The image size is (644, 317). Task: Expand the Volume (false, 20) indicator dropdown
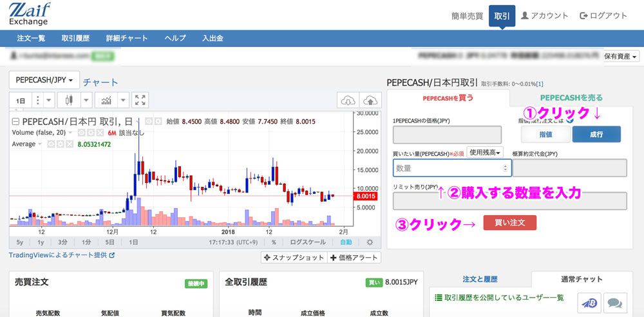pos(70,133)
